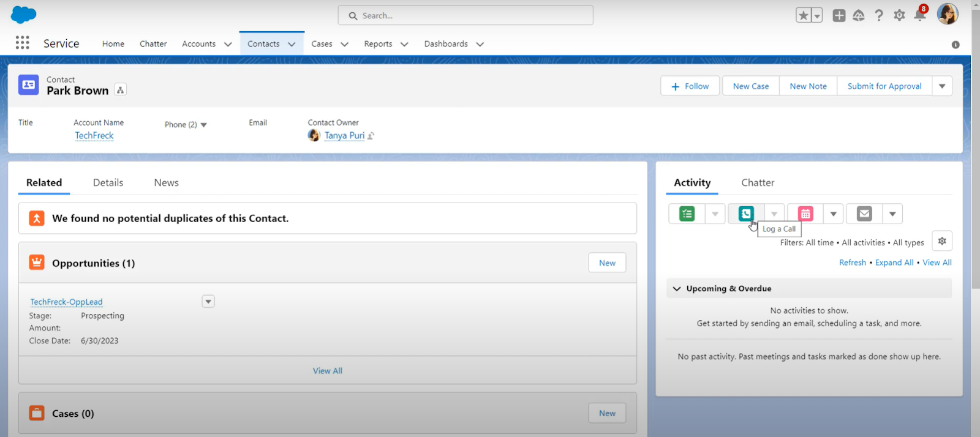The width and height of the screenshot is (980, 437).
Task: Open the Reports tab dropdown chevron
Action: click(x=404, y=44)
